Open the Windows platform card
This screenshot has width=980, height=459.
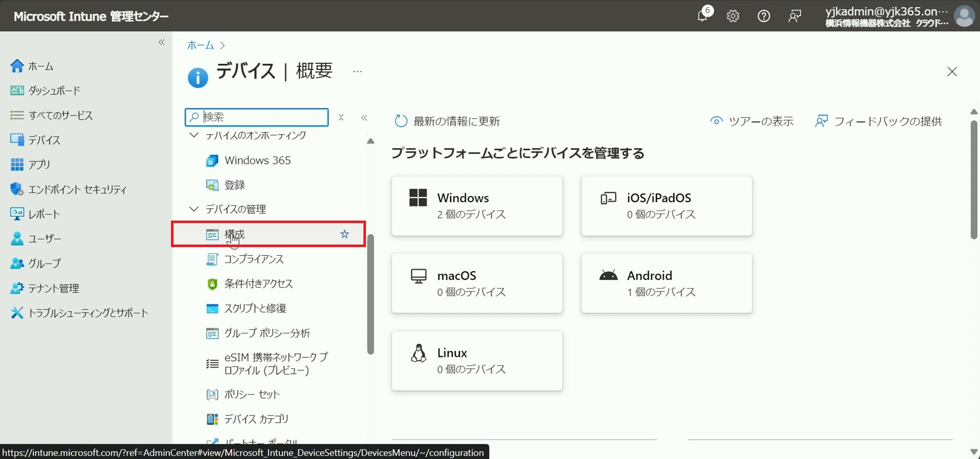click(x=477, y=206)
